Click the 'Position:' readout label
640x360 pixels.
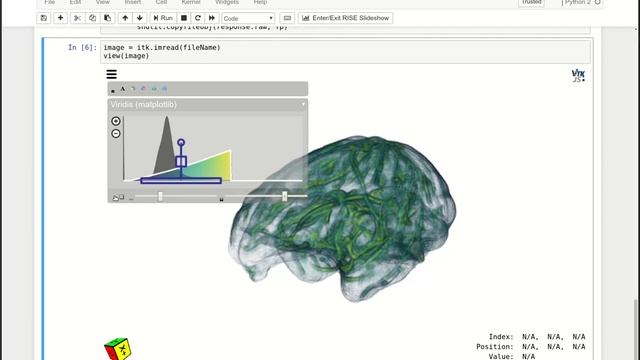(x=495, y=347)
